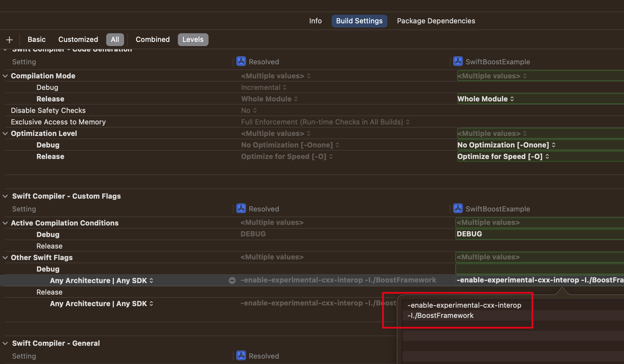Click Resolved icon in Swift Compiler General section
This screenshot has height=364, width=624.
coord(241,356)
